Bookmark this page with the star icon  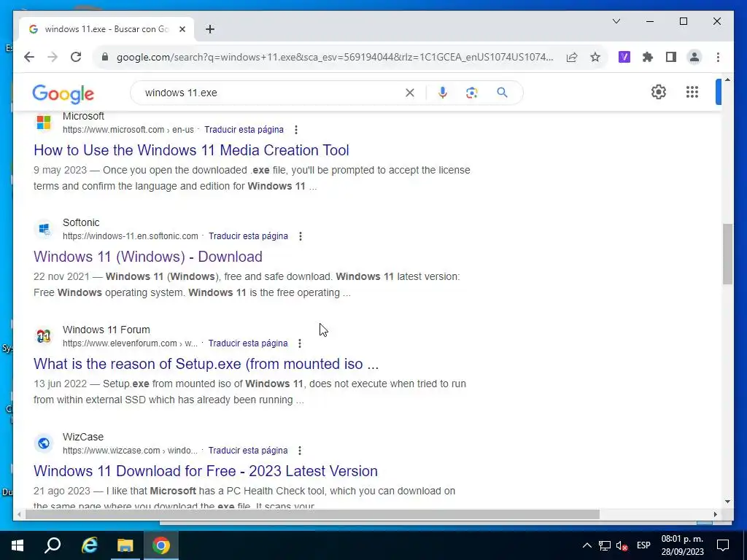595,57
